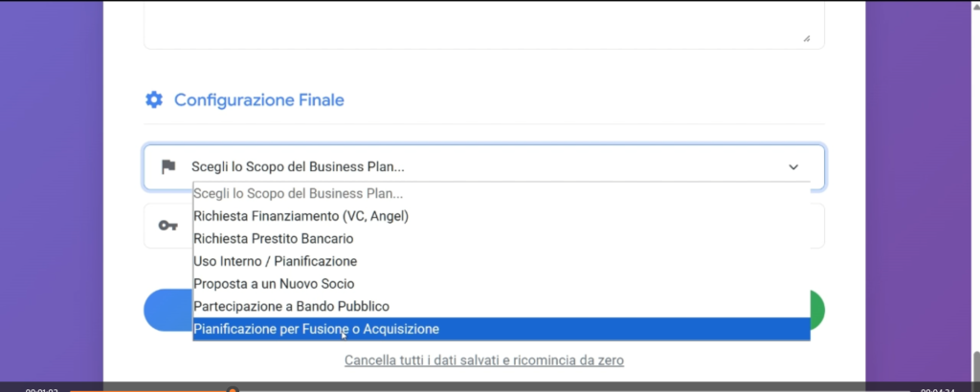Viewport: 980px width, 392px height.
Task: Click the Configurazione Finale section heading
Action: pyautogui.click(x=258, y=99)
